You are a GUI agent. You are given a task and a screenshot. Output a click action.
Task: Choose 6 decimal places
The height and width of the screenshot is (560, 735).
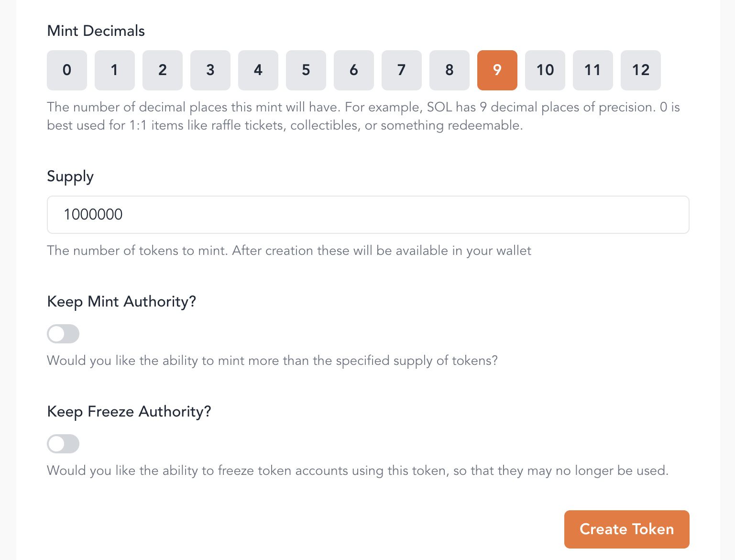(x=354, y=70)
